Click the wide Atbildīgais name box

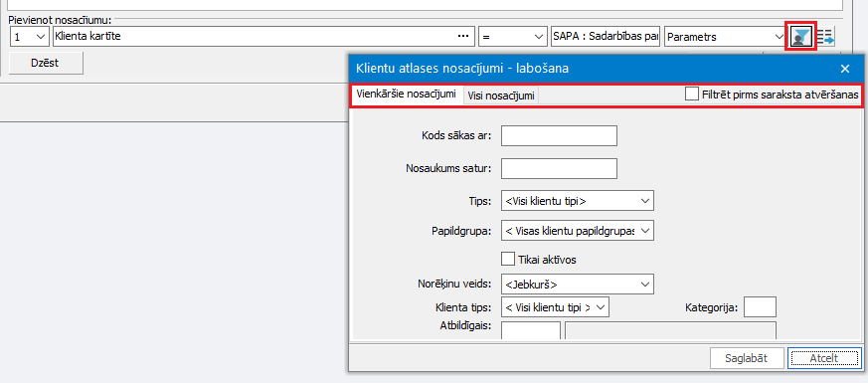[670, 330]
